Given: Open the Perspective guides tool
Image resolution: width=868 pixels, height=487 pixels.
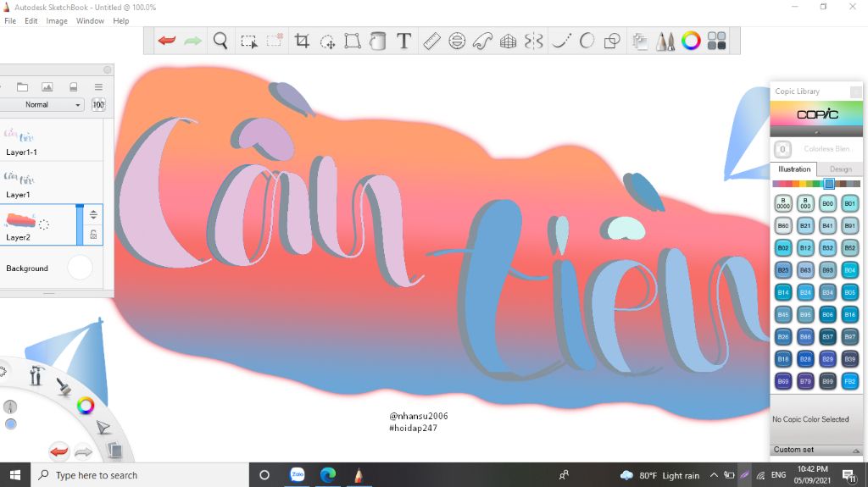Looking at the screenshot, I should (x=509, y=42).
